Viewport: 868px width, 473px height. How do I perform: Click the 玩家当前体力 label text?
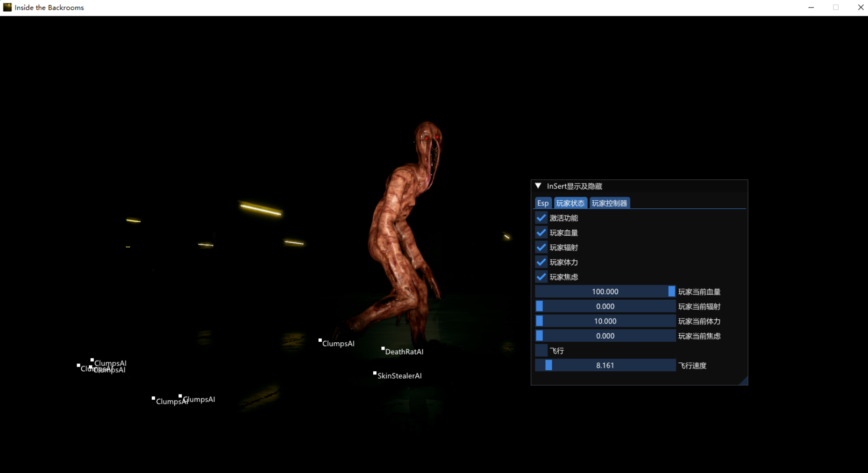point(699,321)
